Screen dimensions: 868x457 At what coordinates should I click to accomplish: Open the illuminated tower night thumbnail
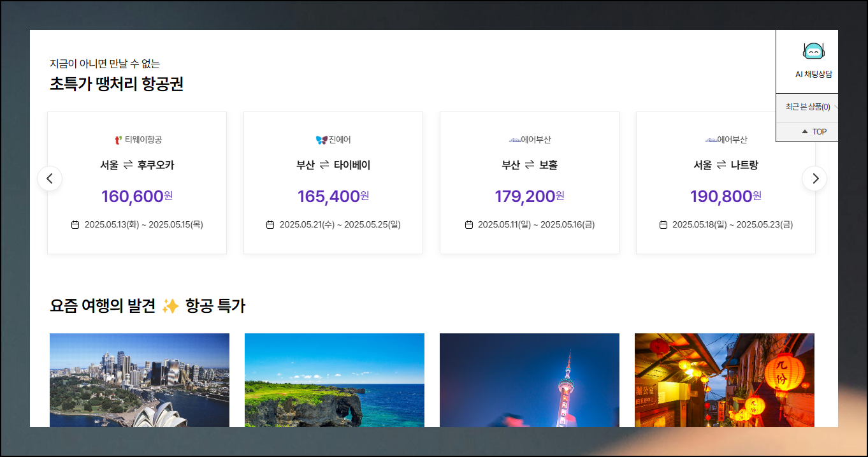pos(530,380)
